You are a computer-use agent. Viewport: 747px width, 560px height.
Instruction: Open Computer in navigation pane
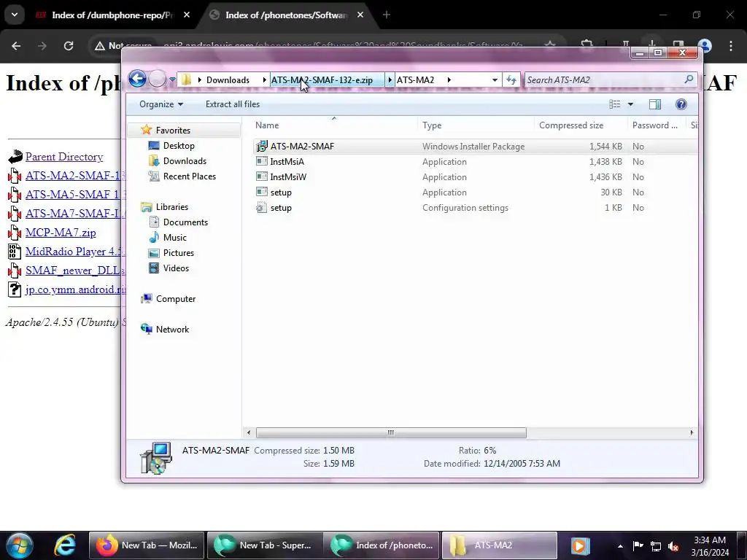tap(175, 298)
